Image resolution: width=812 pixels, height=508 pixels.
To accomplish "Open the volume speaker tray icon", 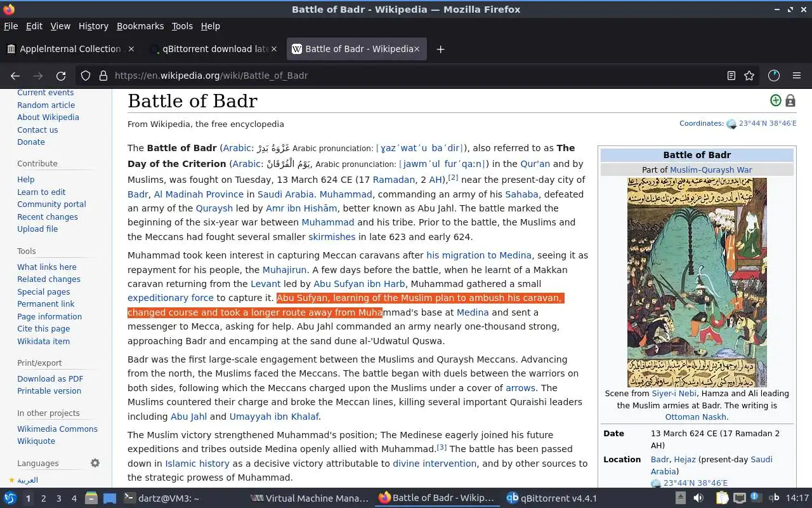I will (x=698, y=498).
